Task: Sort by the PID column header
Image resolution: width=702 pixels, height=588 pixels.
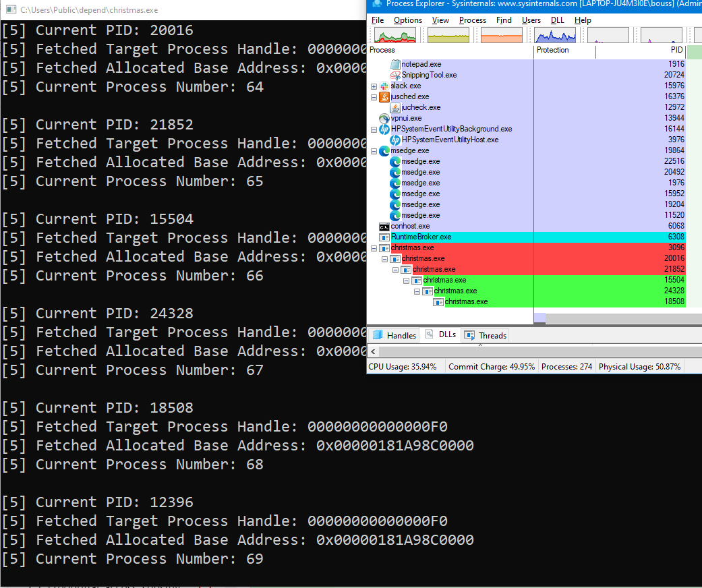Action: [641, 50]
